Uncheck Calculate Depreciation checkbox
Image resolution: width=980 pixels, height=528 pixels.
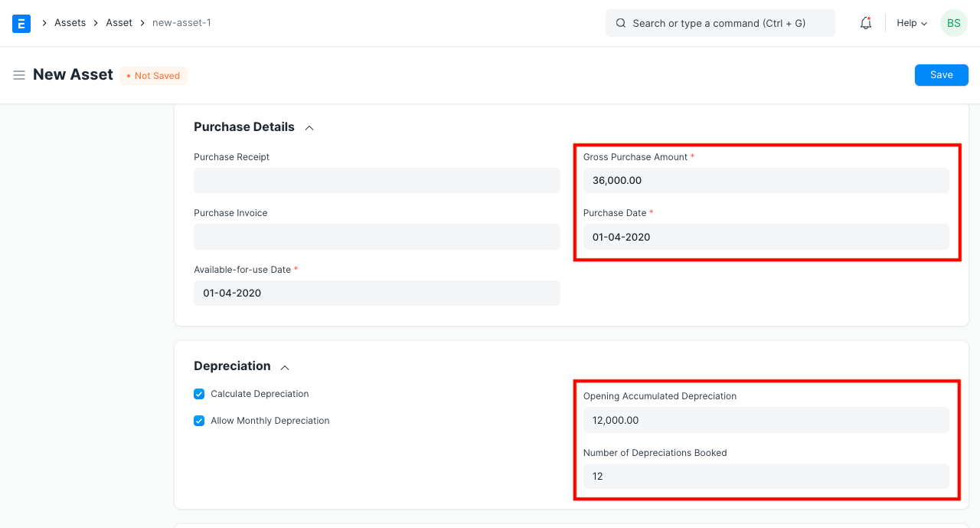coord(199,394)
